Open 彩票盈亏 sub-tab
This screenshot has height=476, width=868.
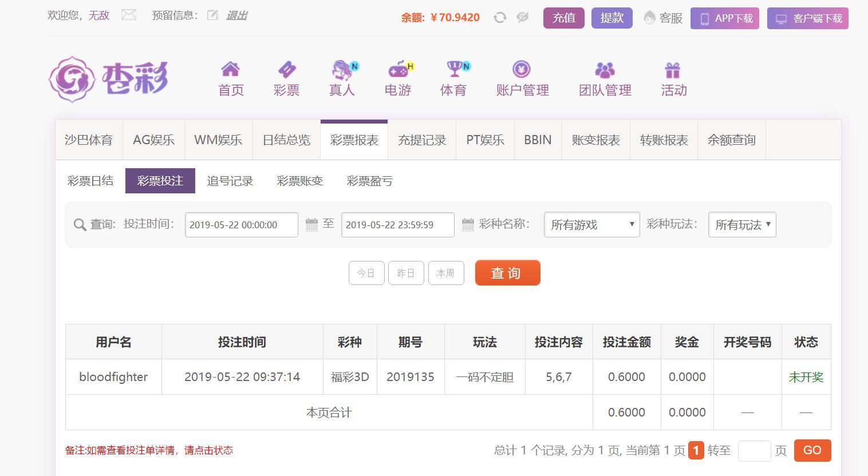(370, 181)
